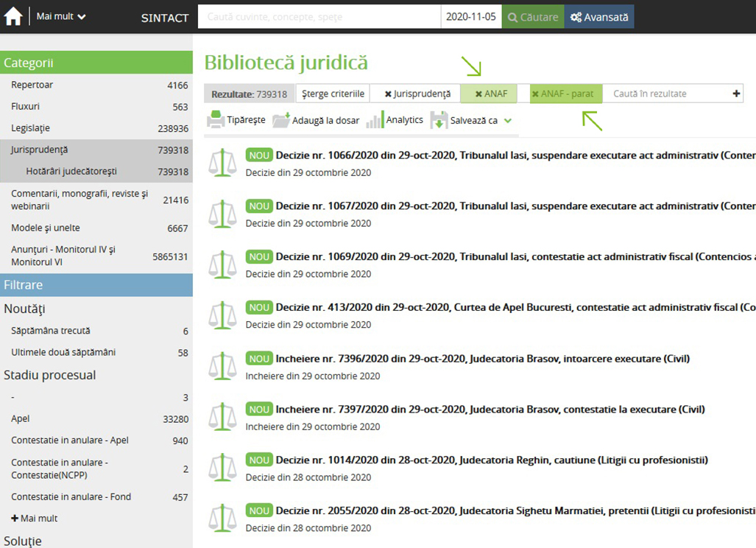Viewport: 756px width, 548px height.
Task: Click the main search input field
Action: point(319,17)
